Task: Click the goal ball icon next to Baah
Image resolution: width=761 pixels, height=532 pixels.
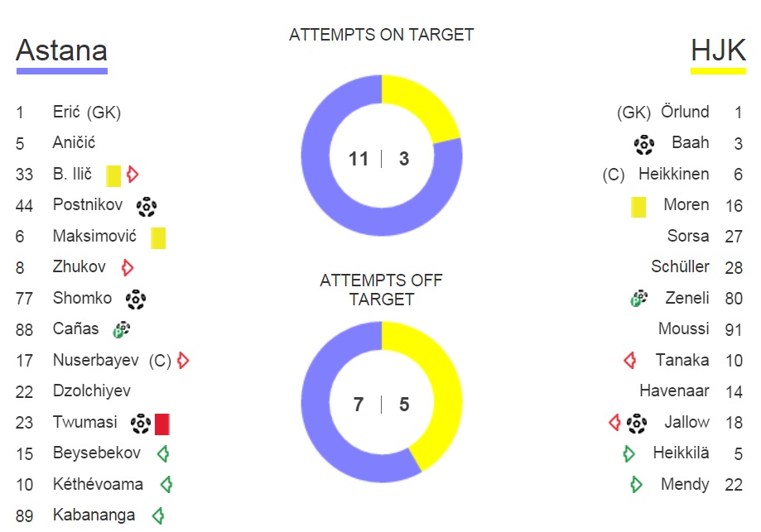Action: pyautogui.click(x=644, y=145)
